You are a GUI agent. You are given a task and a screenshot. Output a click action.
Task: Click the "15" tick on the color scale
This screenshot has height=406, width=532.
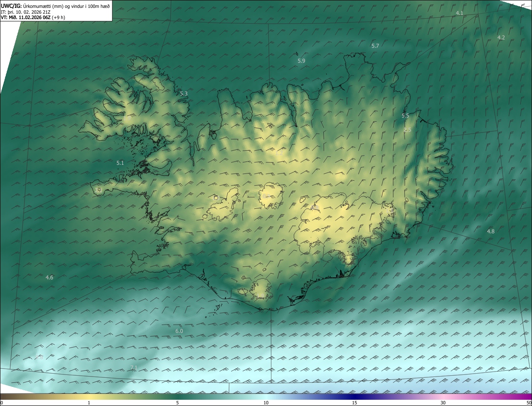(x=355, y=403)
